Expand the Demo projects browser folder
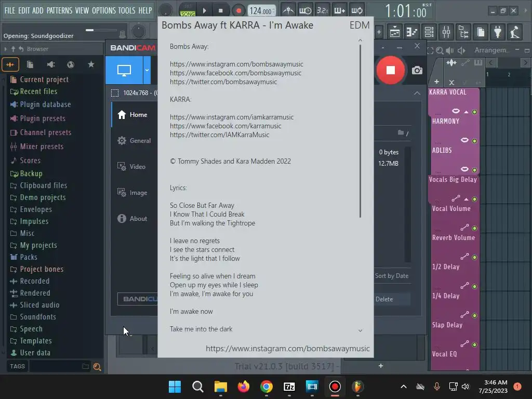The height and width of the screenshot is (399, 532). [38, 197]
